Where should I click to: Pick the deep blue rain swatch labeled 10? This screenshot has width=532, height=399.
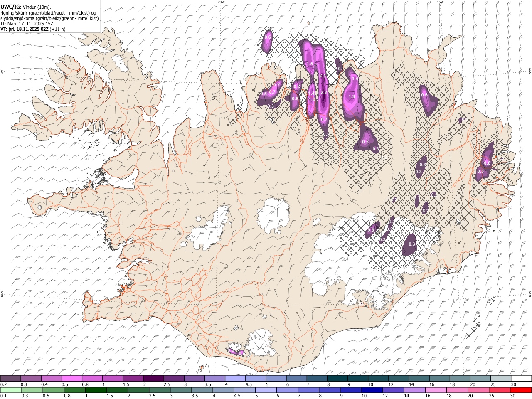tap(372, 390)
